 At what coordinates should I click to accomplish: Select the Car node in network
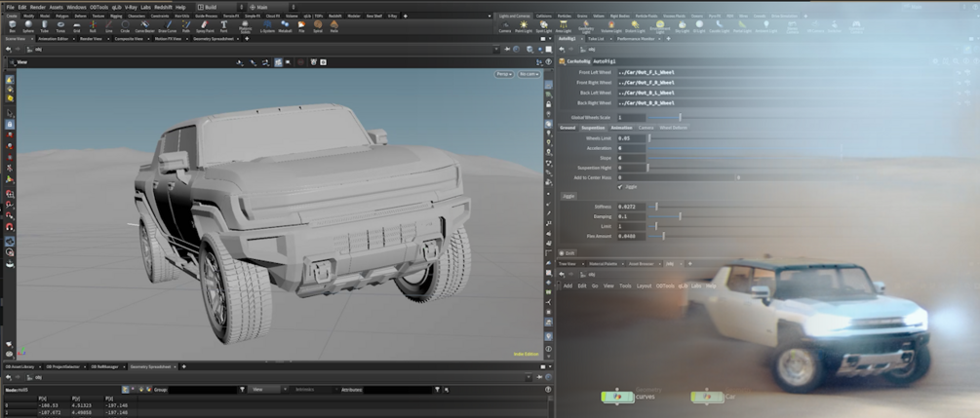click(706, 397)
